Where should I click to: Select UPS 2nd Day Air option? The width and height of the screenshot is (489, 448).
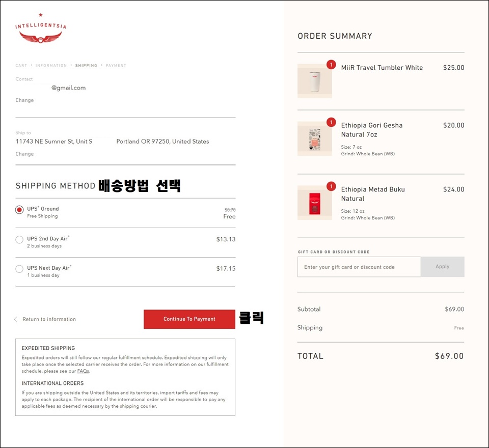[x=19, y=239]
